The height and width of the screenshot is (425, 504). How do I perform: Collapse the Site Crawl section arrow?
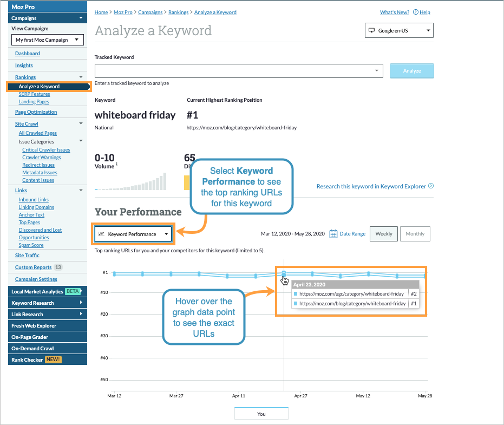coord(81,123)
